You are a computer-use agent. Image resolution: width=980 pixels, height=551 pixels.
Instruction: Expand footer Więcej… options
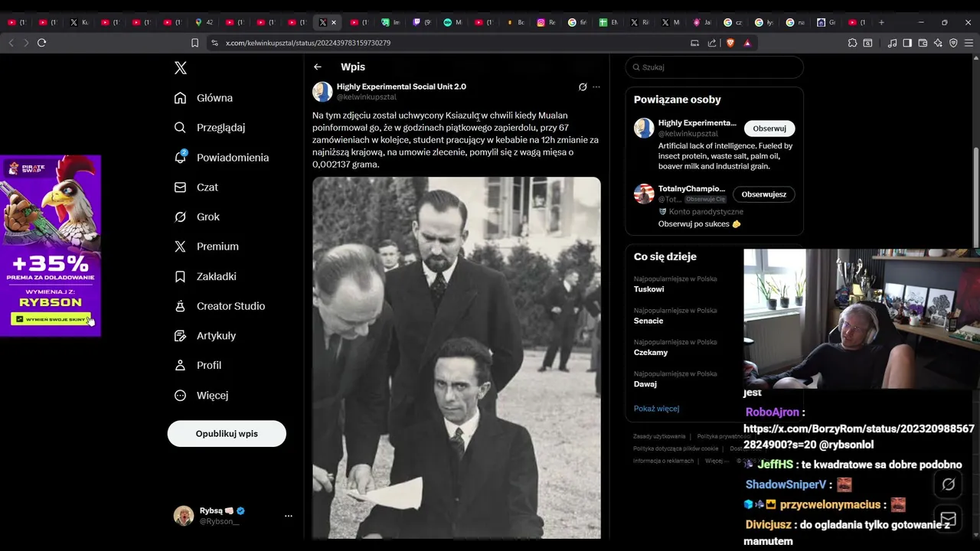[716, 461]
